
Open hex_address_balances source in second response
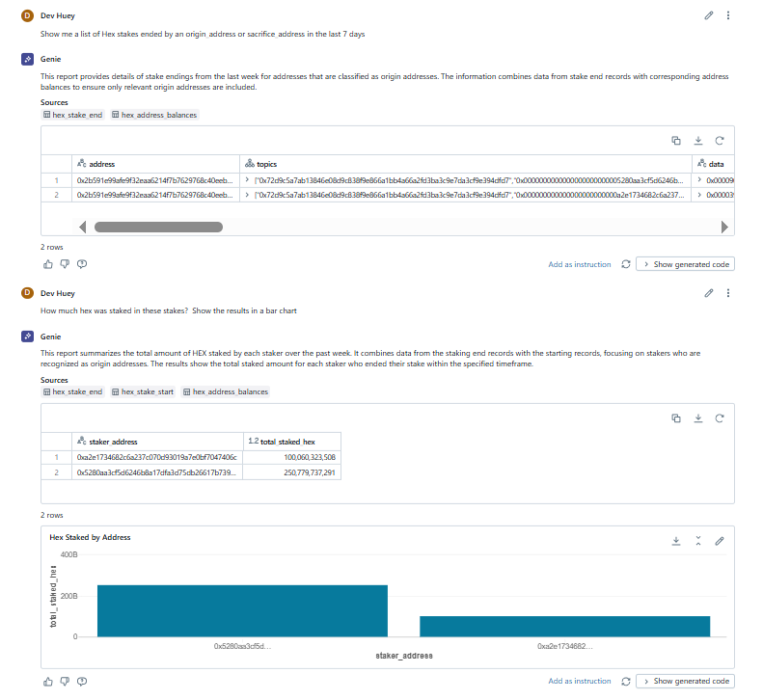coord(226,391)
